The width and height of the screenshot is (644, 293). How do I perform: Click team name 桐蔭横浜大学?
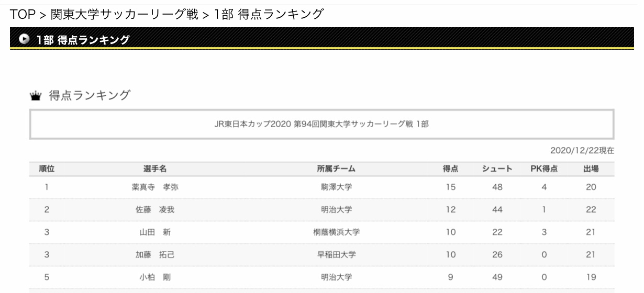click(336, 233)
